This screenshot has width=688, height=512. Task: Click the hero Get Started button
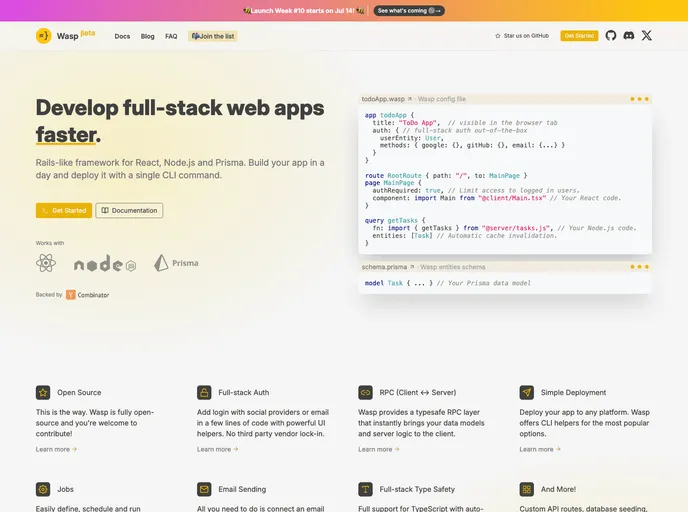click(x=64, y=211)
